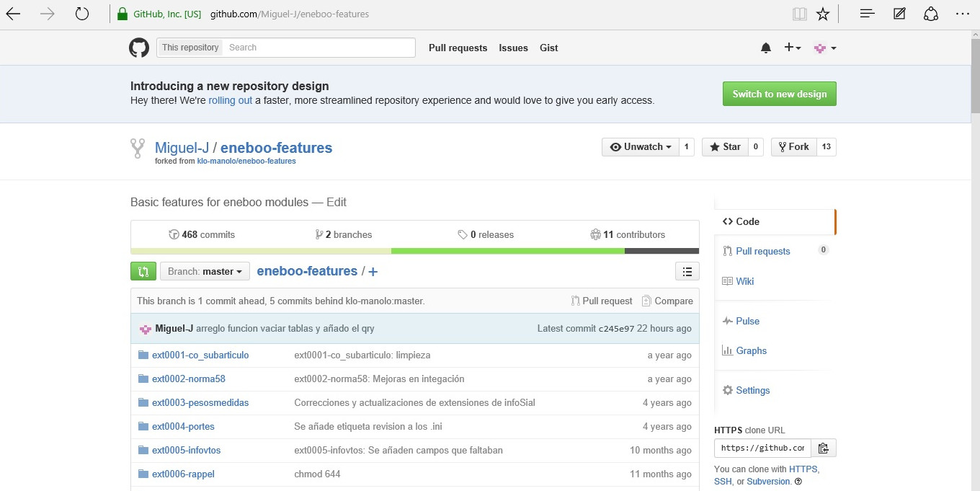This screenshot has height=491, width=980.
Task: Open the user avatar profile dropdown
Action: (x=825, y=48)
